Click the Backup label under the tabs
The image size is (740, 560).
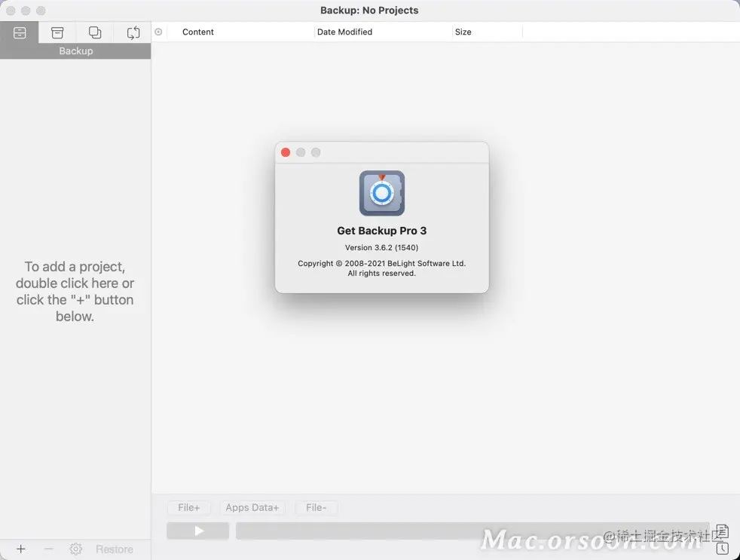(x=75, y=51)
